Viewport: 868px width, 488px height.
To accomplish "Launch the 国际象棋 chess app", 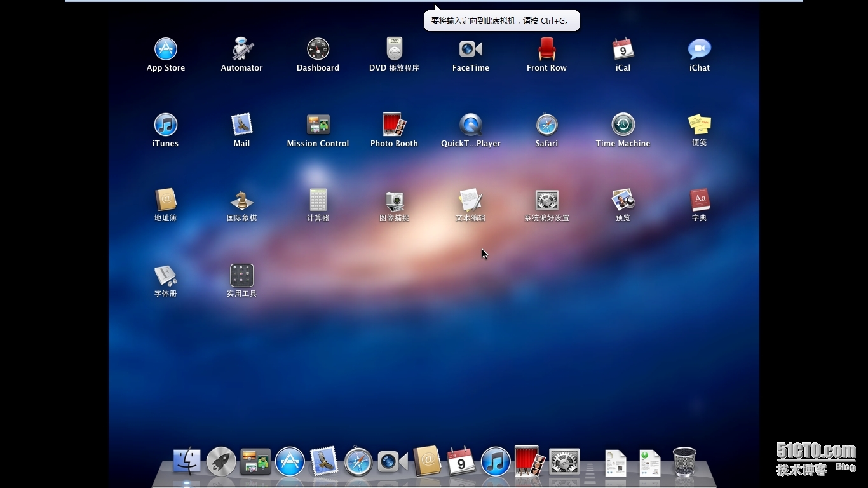I will click(x=242, y=200).
